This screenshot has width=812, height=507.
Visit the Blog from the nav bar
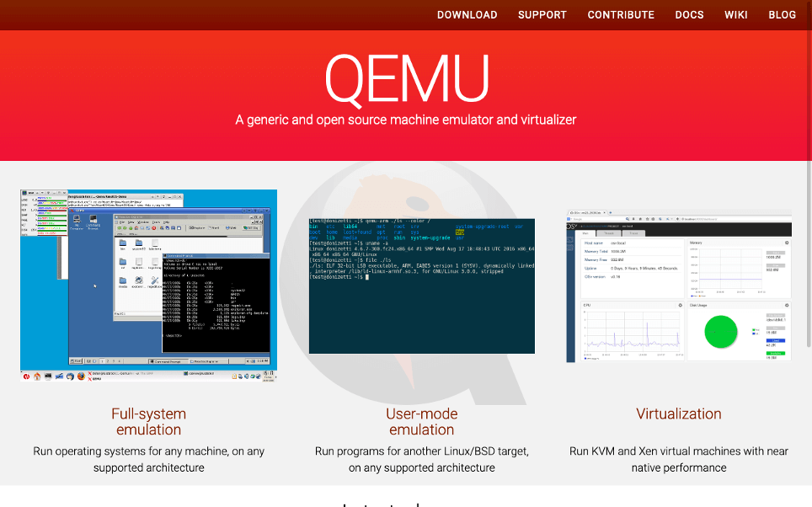pyautogui.click(x=782, y=15)
